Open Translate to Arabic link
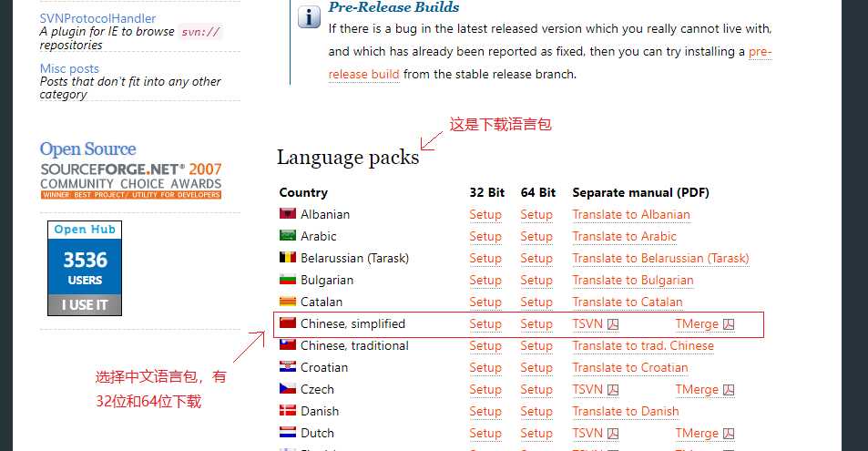Viewport: 868px width, 451px height. pyautogui.click(x=625, y=237)
